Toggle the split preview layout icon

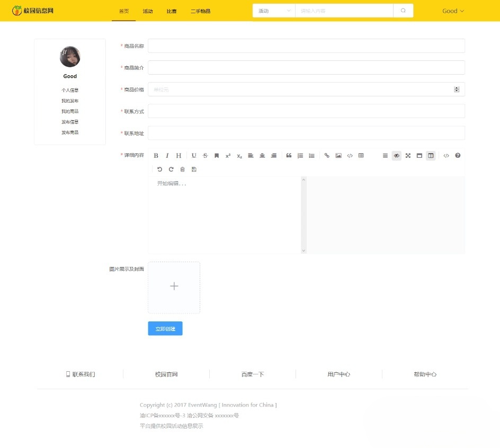(x=431, y=155)
